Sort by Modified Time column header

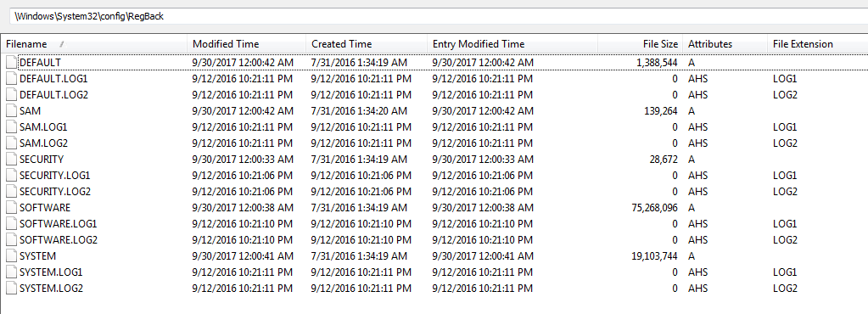click(246, 44)
